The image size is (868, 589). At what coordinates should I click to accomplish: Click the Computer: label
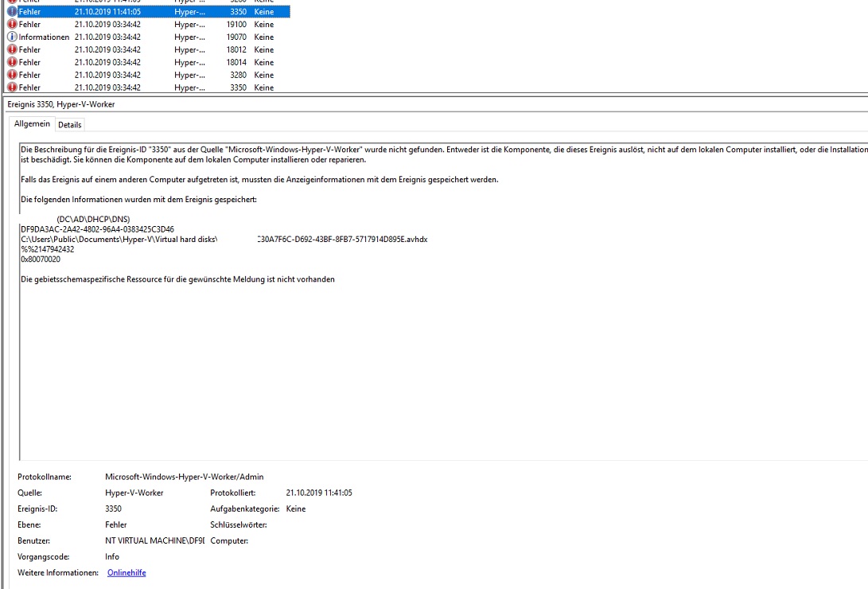click(x=229, y=540)
